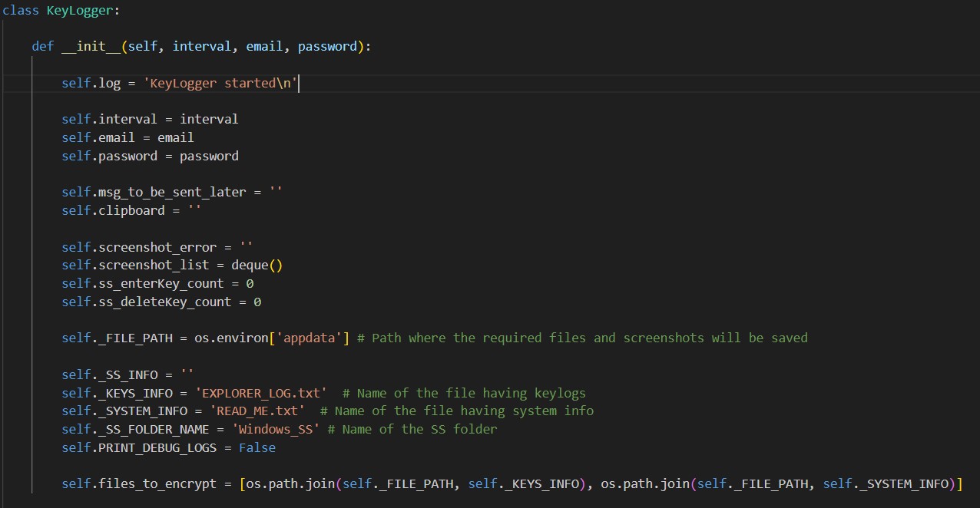Click the 'appdata' string in os.environ
The width and height of the screenshot is (980, 508).
point(309,338)
